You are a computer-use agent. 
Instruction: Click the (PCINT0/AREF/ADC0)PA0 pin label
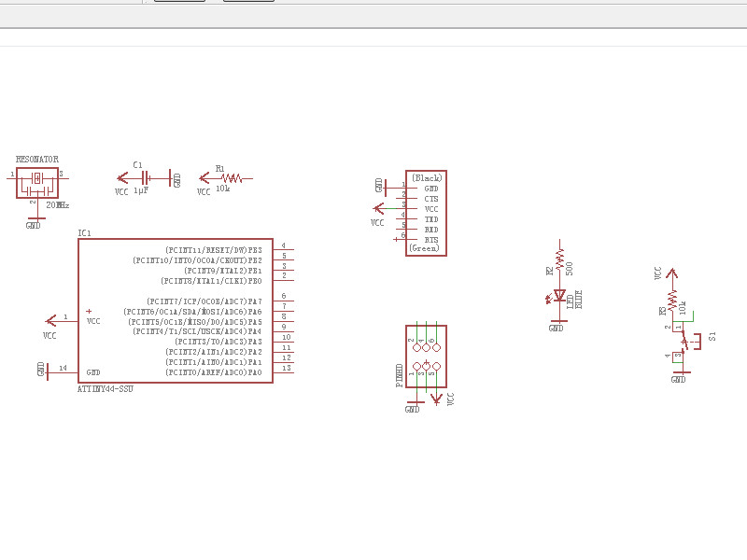pos(214,372)
